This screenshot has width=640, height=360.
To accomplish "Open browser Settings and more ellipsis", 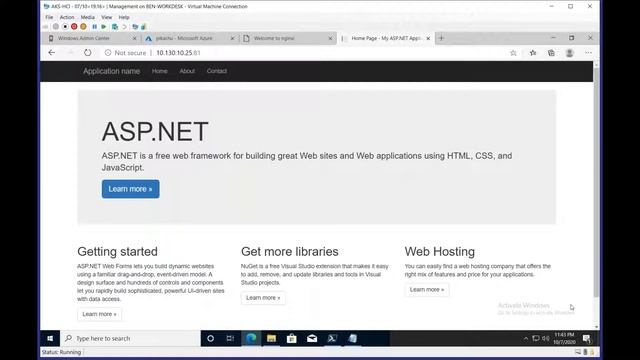I will point(588,53).
